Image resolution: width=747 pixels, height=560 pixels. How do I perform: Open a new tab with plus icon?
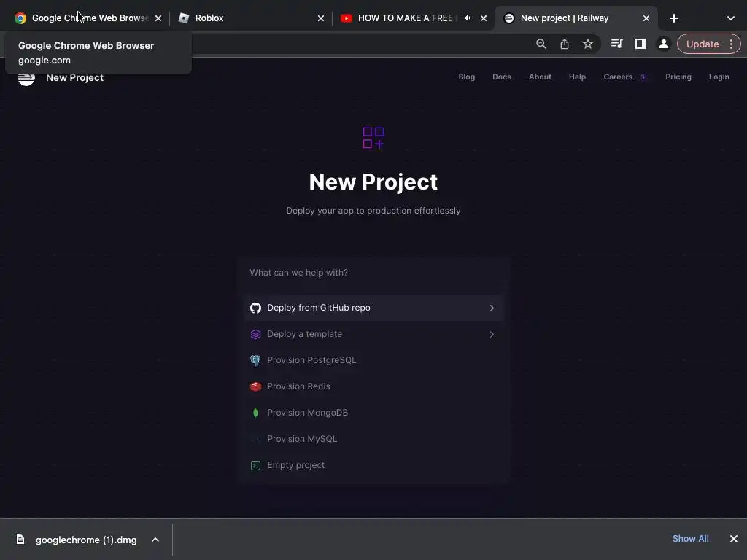pos(673,18)
